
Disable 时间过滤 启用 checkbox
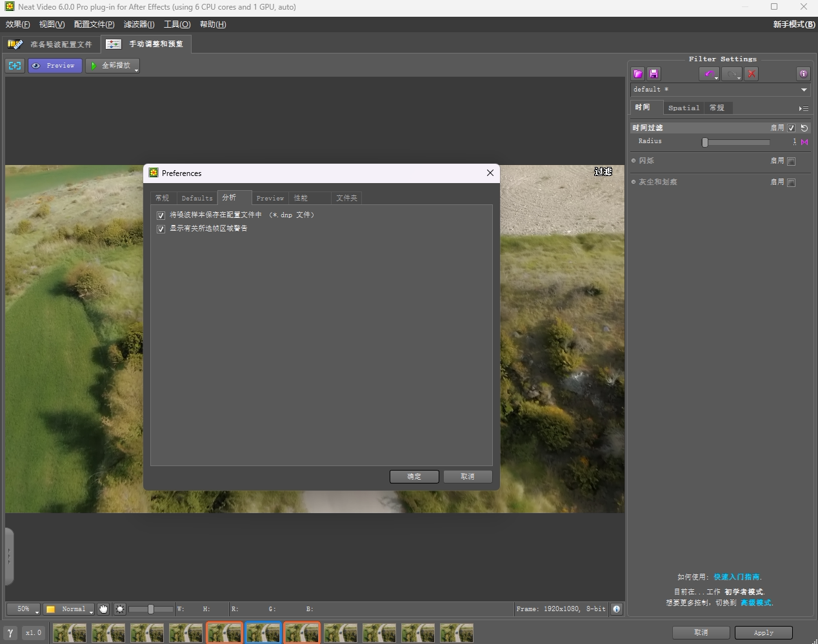point(792,128)
